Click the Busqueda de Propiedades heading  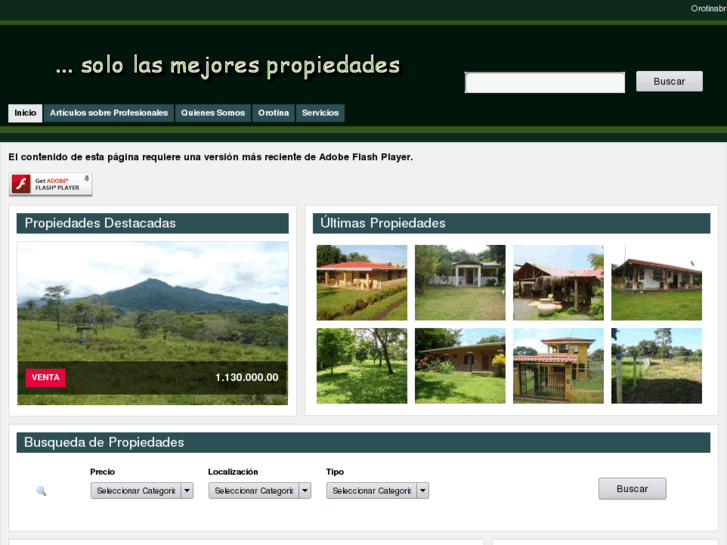coord(104,442)
